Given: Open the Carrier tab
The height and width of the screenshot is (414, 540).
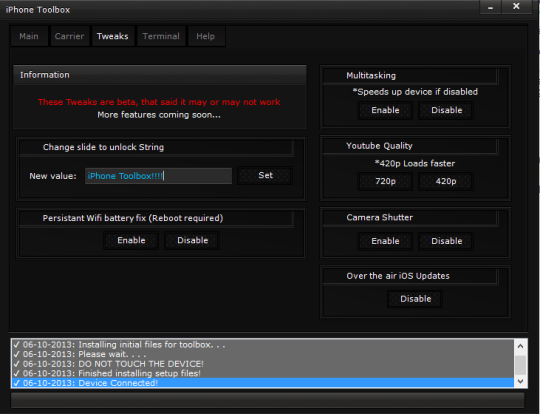Looking at the screenshot, I should pos(69,36).
